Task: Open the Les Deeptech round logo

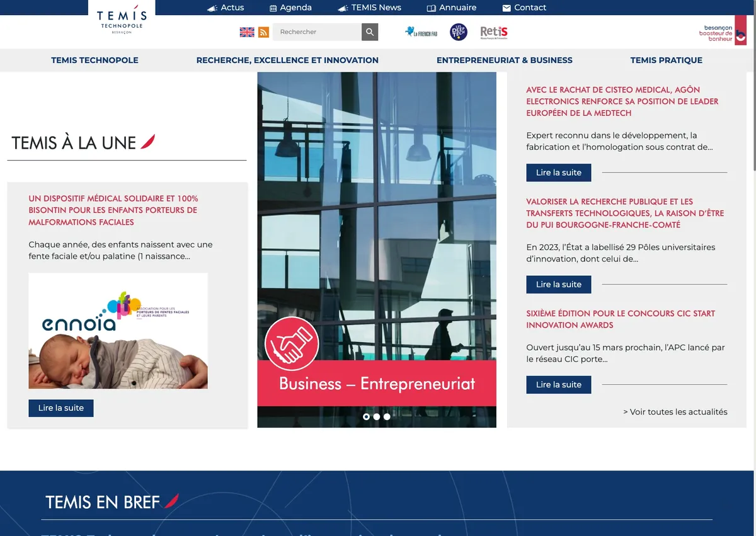Action: tap(459, 32)
